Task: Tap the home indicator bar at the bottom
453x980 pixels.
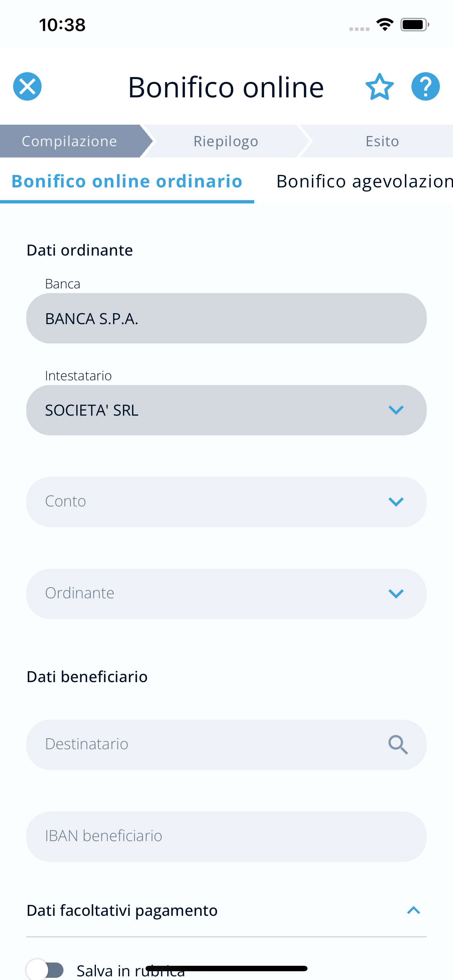Action: click(226, 968)
